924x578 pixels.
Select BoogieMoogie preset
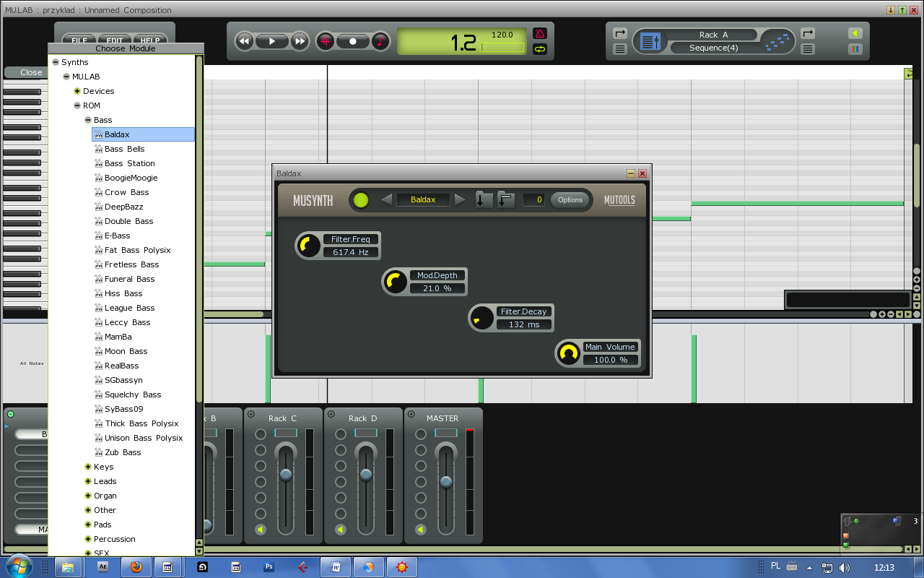point(131,178)
